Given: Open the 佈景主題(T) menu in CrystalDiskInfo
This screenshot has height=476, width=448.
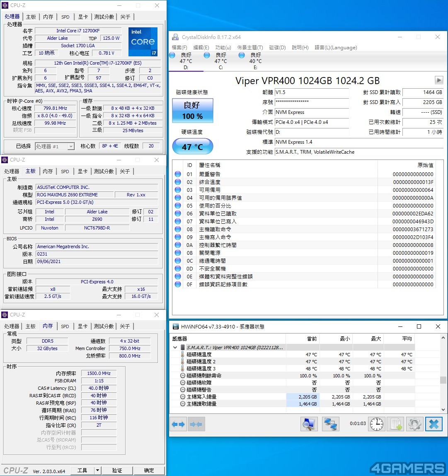Looking at the screenshot, I should click(250, 48).
